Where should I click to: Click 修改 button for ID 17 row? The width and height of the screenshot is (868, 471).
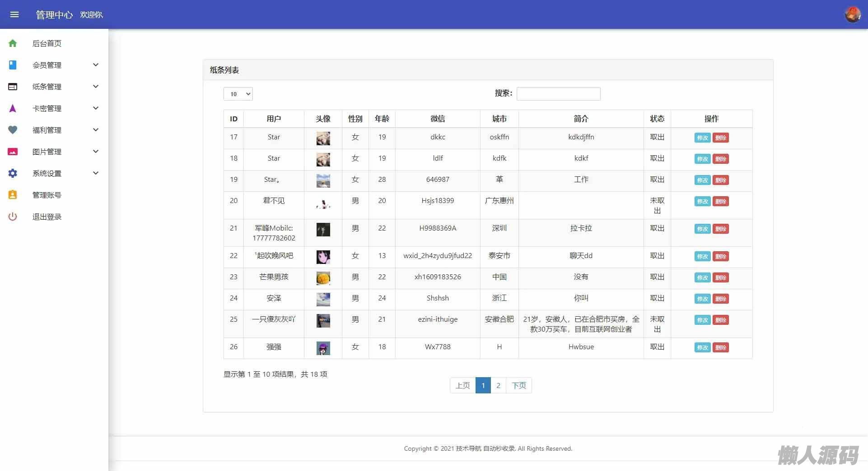click(x=702, y=138)
